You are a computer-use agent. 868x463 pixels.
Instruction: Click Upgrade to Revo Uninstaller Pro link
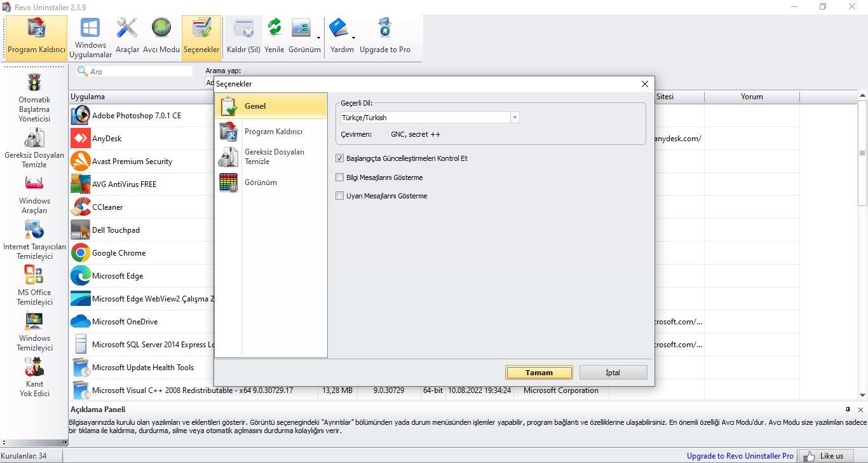[x=740, y=455]
